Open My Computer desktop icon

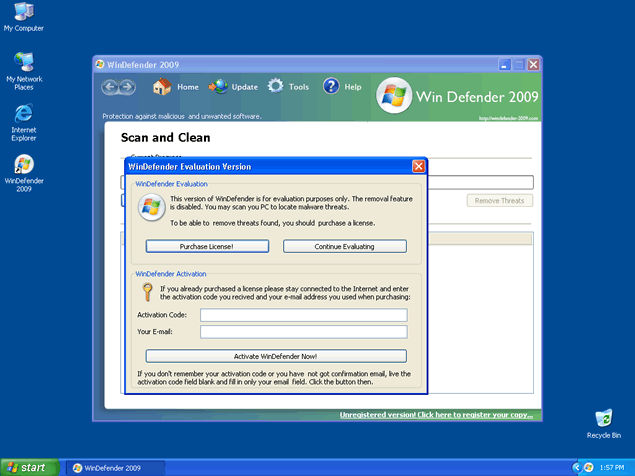pyautogui.click(x=23, y=13)
